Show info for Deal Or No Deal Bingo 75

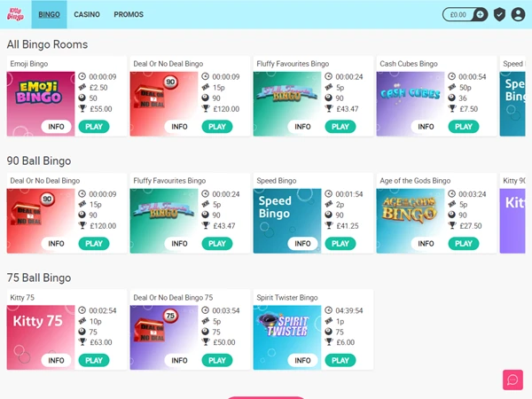(x=179, y=360)
